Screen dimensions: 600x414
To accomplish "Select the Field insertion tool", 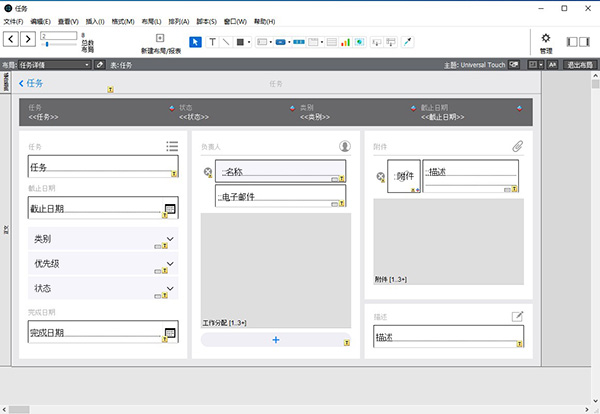I will [377, 42].
